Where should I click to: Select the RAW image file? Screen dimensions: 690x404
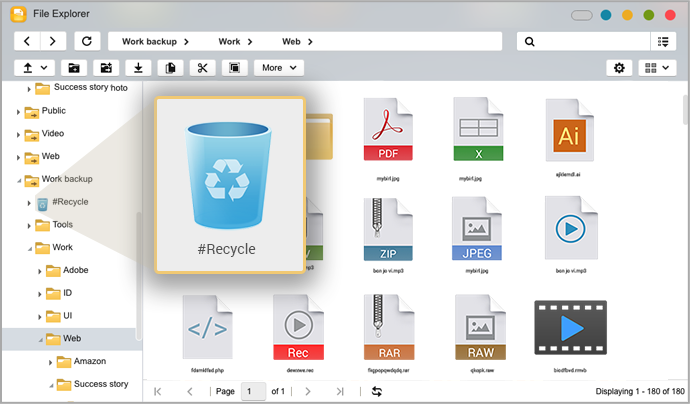(x=480, y=327)
